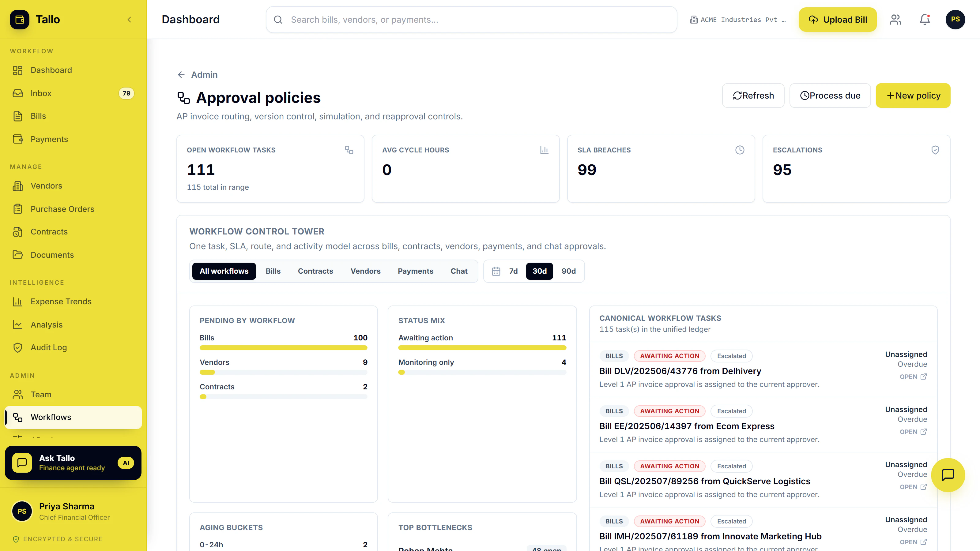Open Vendors in the Manage section
This screenshot has width=980, height=551.
[x=73, y=186]
